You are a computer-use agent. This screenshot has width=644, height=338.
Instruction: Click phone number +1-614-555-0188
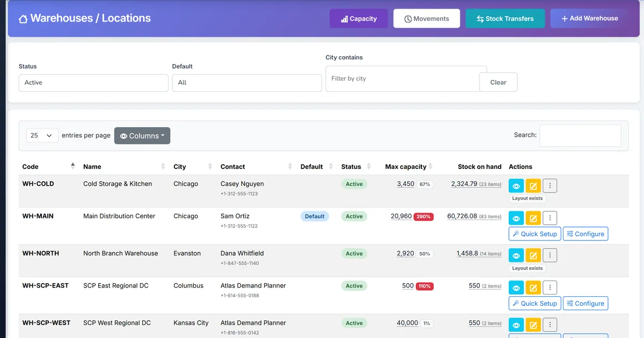(240, 296)
